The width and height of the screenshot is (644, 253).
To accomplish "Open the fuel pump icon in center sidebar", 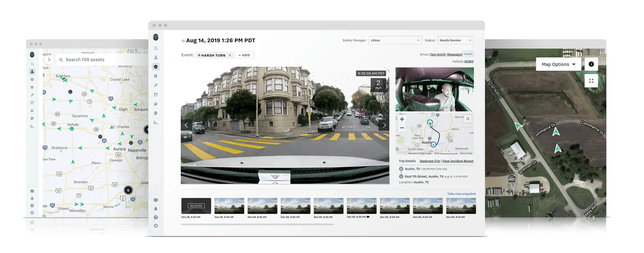I will tap(156, 104).
